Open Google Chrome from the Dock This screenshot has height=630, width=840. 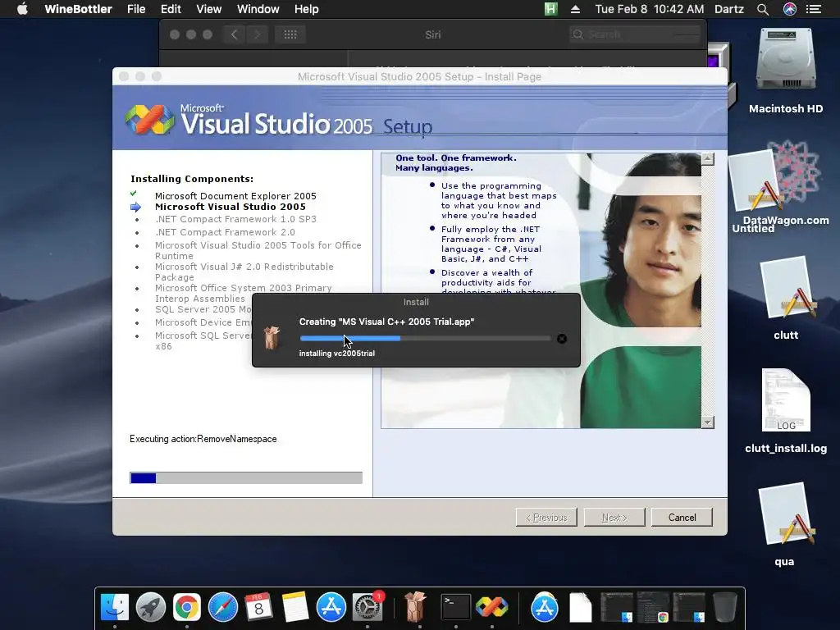tap(186, 607)
